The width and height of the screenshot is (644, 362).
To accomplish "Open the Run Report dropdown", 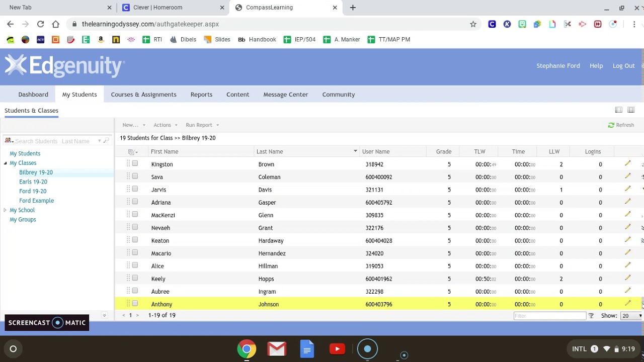I will pyautogui.click(x=202, y=125).
